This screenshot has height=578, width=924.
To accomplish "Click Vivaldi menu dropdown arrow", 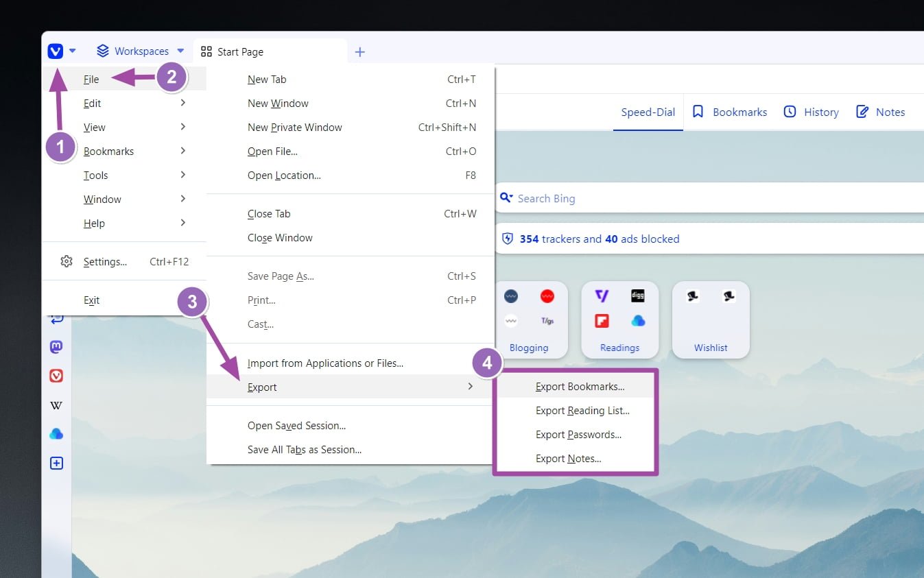I will tap(73, 51).
